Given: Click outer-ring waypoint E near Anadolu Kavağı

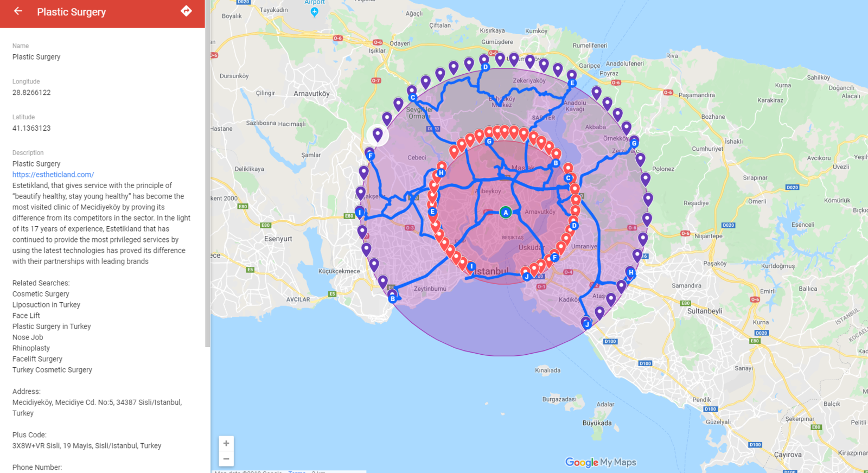Looking at the screenshot, I should tap(572, 83).
